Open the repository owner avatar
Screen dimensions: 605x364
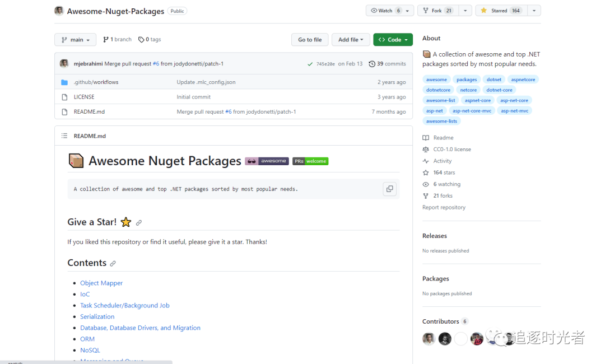click(59, 11)
